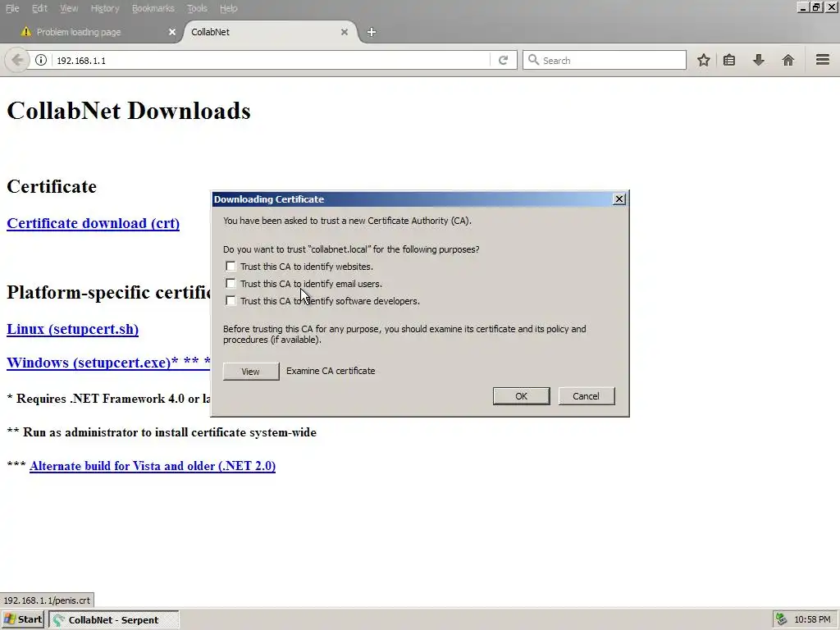Open the downloads arrow icon
Screen dimensions: 840x630
758,60
